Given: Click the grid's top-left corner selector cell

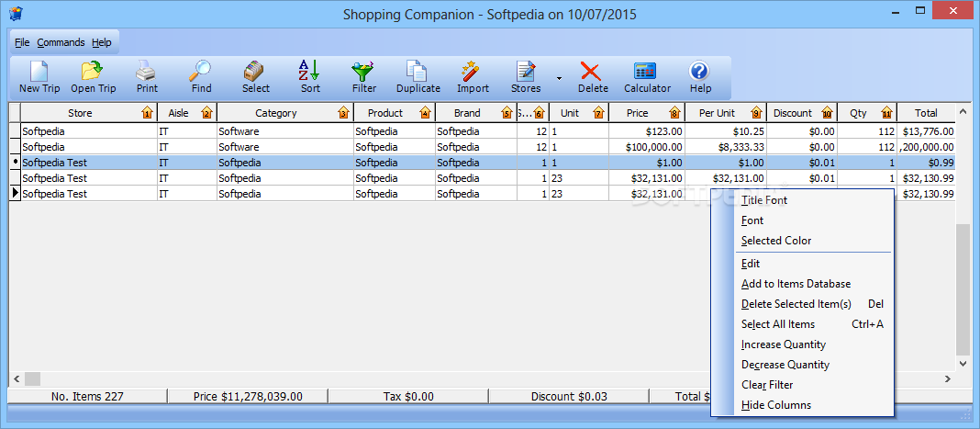Looking at the screenshot, I should pyautogui.click(x=15, y=113).
